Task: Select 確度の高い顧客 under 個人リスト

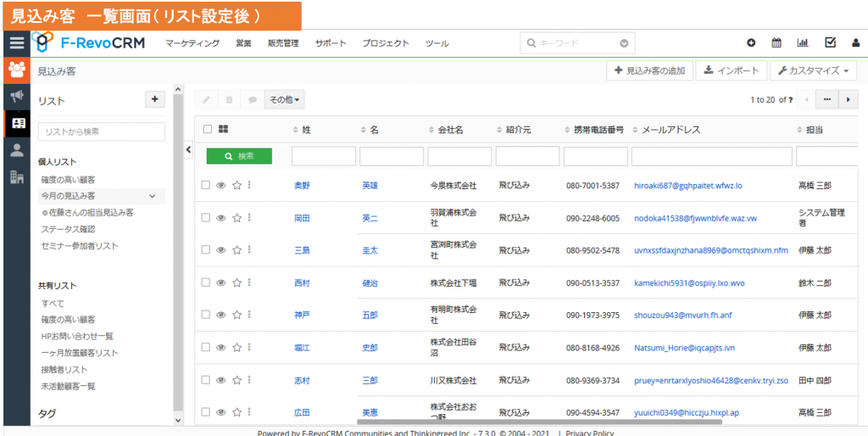Action: tap(68, 180)
